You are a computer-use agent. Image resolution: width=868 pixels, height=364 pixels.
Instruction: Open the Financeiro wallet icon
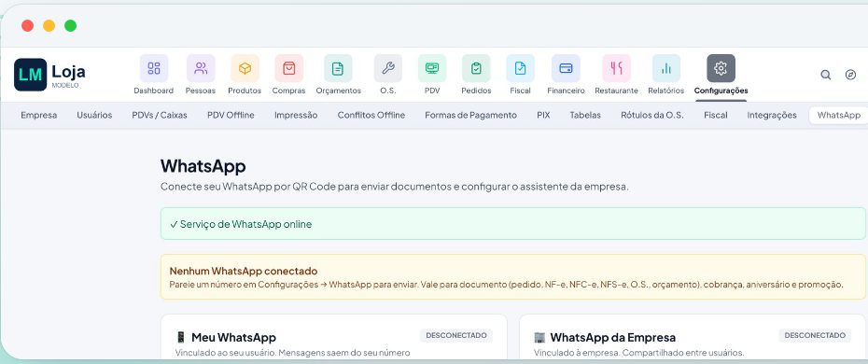(566, 68)
